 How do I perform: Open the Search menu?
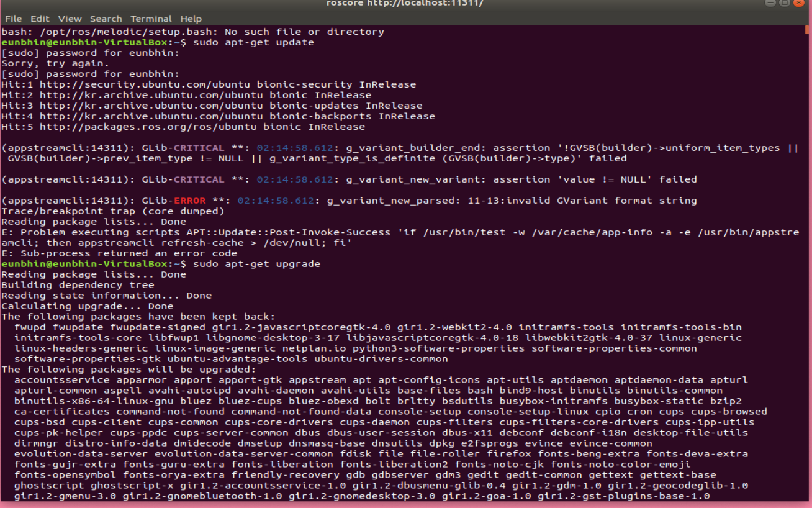106,19
